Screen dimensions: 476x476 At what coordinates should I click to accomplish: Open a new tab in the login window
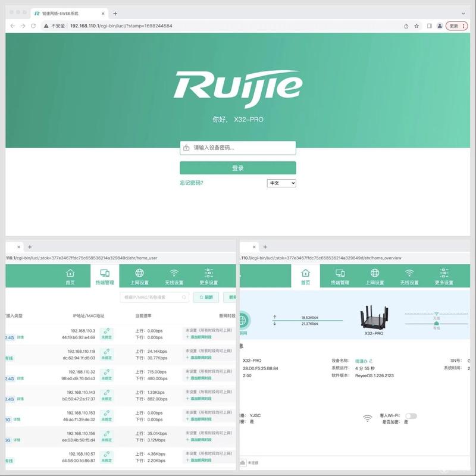pyautogui.click(x=115, y=13)
